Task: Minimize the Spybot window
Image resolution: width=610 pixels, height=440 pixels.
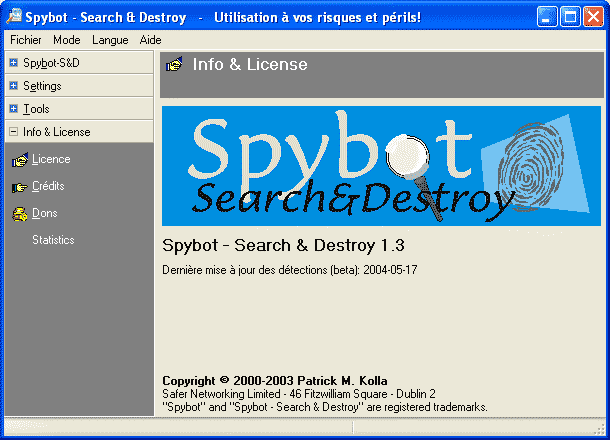Action: pos(547,17)
